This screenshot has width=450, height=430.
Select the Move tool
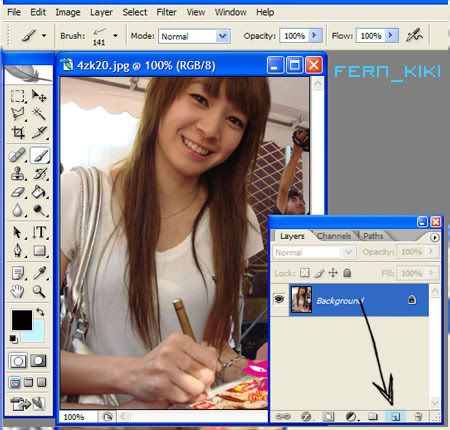tap(39, 96)
